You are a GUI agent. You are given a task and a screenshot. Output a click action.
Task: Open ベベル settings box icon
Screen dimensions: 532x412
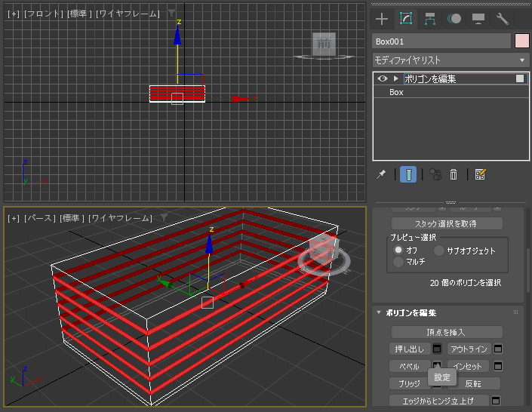pyautogui.click(x=437, y=364)
